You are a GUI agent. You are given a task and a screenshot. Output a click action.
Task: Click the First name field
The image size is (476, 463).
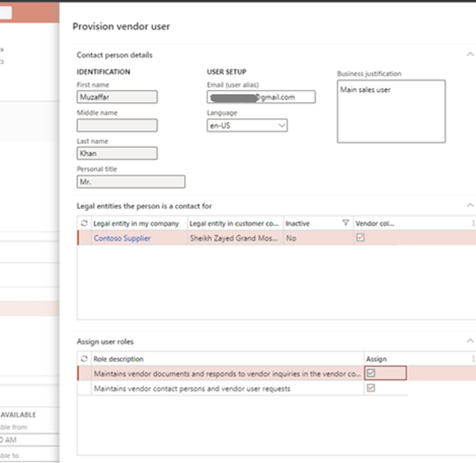117,97
